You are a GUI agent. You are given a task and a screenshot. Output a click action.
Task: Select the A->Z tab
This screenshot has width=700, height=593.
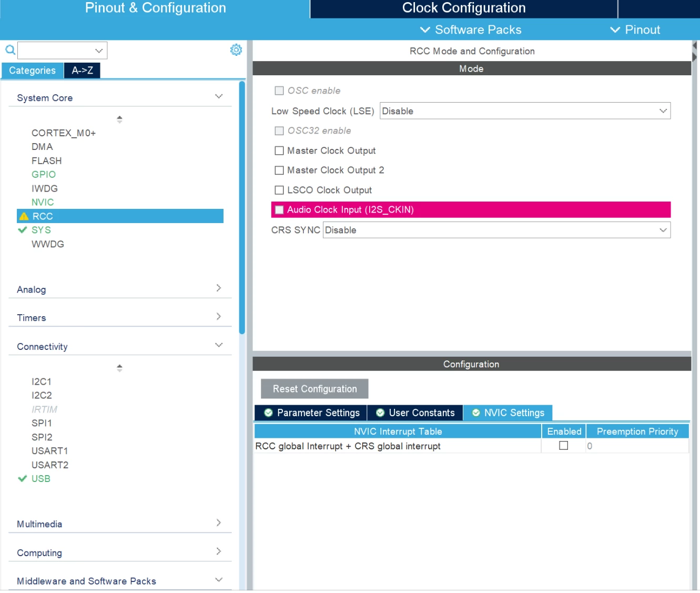83,71
